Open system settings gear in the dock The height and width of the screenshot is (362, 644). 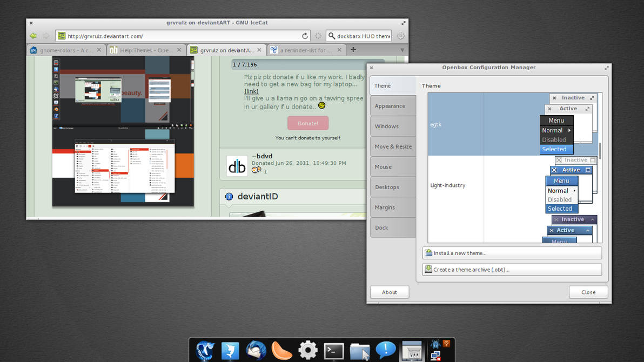(x=307, y=350)
